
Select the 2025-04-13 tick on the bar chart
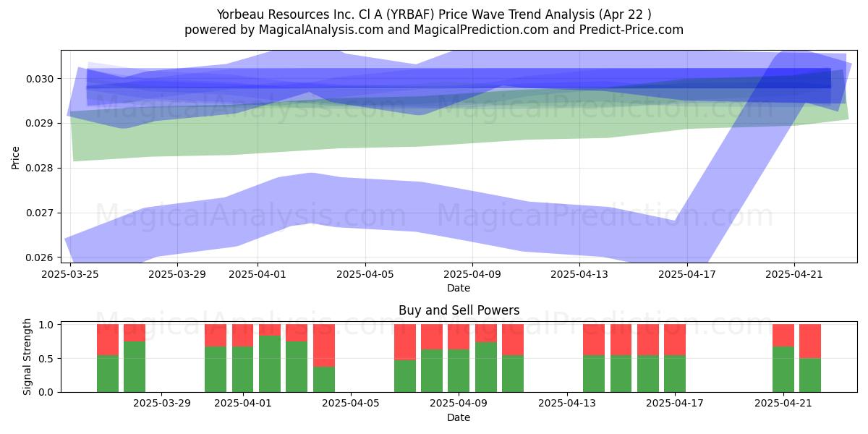pyautogui.click(x=566, y=404)
